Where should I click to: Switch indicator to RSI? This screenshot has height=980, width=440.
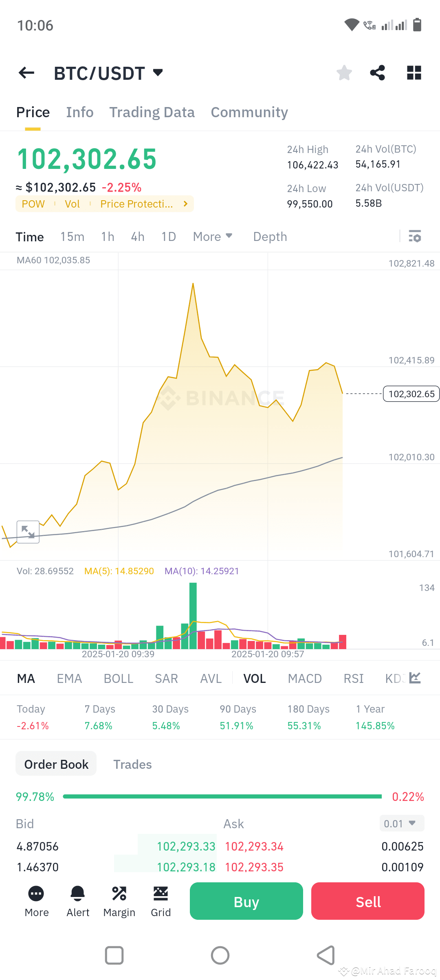353,678
